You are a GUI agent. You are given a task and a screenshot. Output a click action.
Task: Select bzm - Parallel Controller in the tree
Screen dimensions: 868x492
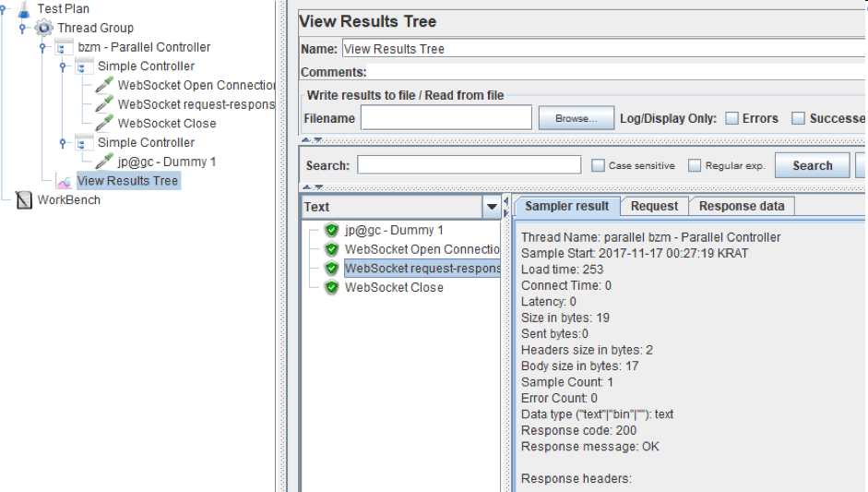[144, 47]
